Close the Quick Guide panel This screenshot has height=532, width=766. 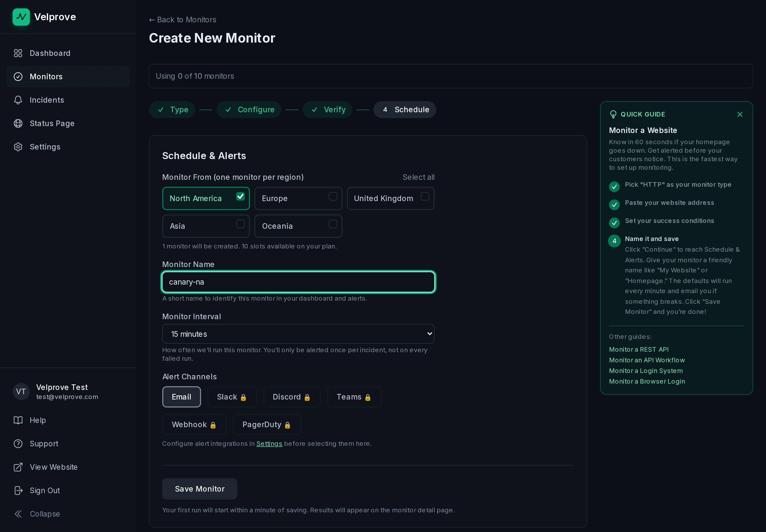[x=740, y=114]
